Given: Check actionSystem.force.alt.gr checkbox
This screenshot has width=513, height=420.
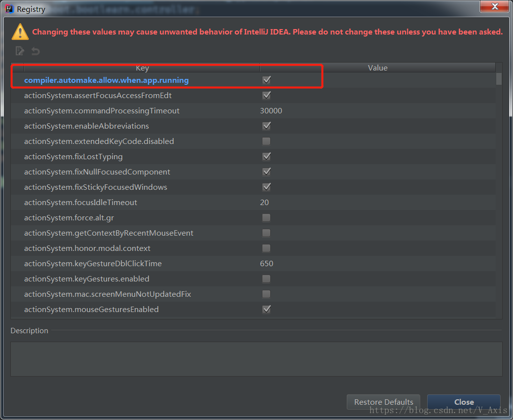Looking at the screenshot, I should tap(266, 218).
